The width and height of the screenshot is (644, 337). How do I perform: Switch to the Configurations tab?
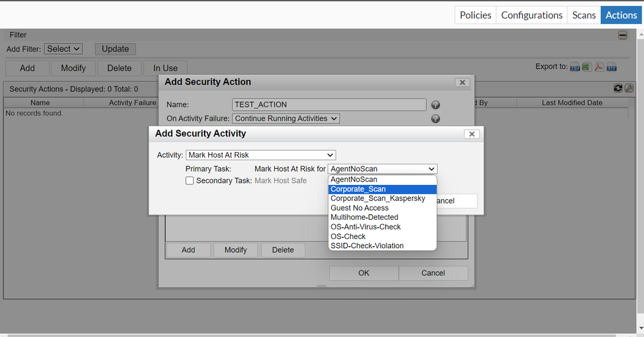click(532, 15)
